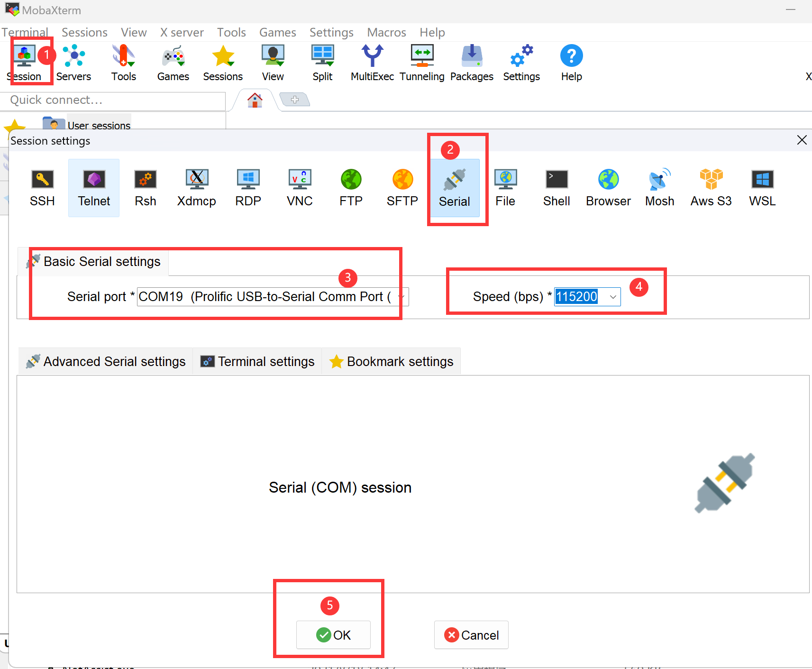Activate the Split toolbar icon
Image resolution: width=812 pixels, height=669 pixels.
(x=322, y=63)
